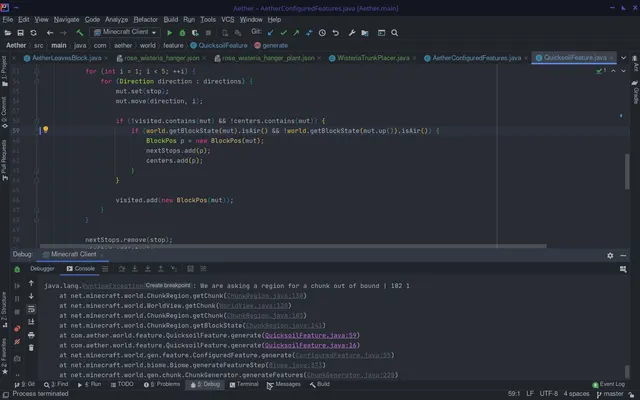Image resolution: width=640 pixels, height=400 pixels.
Task: Click the console Up the Stack Trace arrow
Action: pyautogui.click(x=31, y=283)
